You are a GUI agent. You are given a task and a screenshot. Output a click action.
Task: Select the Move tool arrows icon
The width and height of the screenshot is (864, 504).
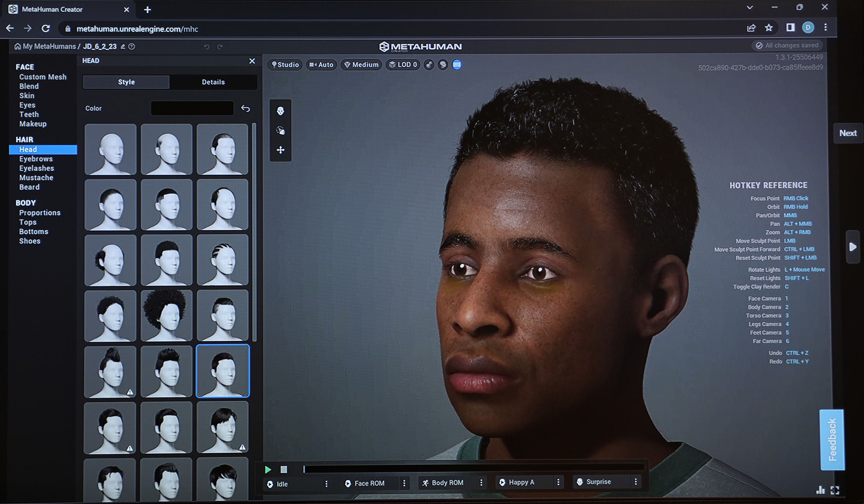point(280,150)
